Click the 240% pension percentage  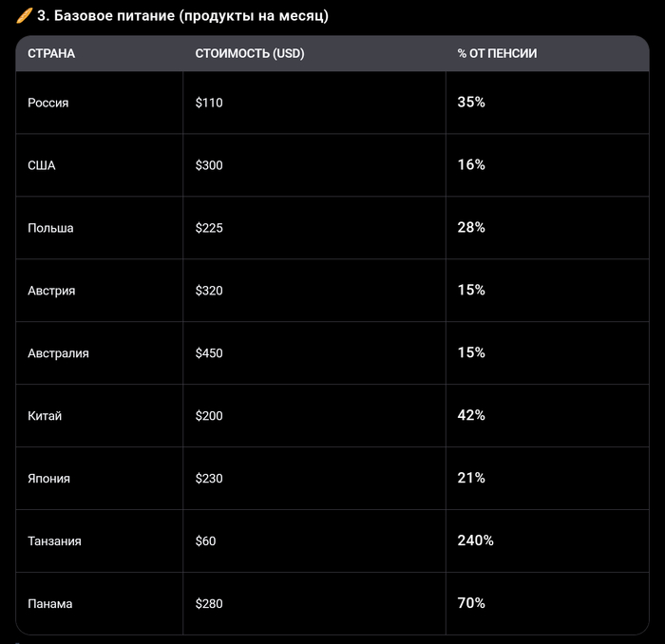[475, 540]
